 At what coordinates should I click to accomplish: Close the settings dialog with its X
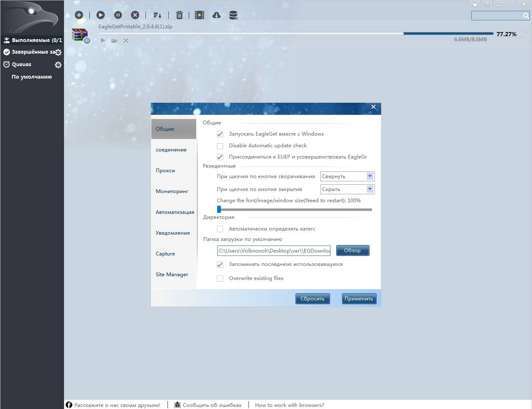tap(373, 107)
